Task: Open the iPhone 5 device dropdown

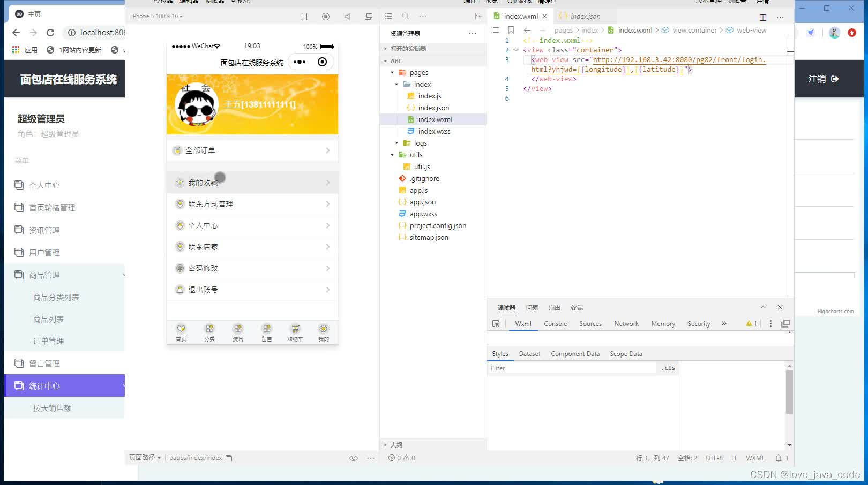Action: tap(157, 16)
